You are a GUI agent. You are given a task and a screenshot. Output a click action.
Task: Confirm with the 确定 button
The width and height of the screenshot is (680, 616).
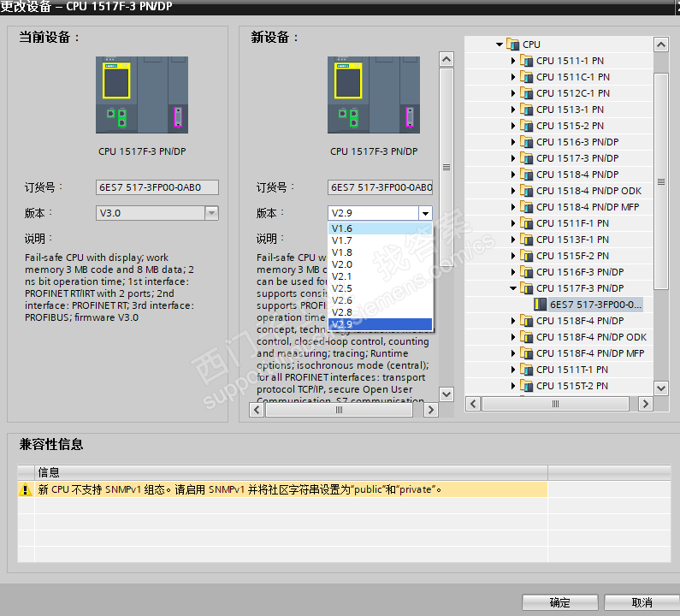coord(560,602)
